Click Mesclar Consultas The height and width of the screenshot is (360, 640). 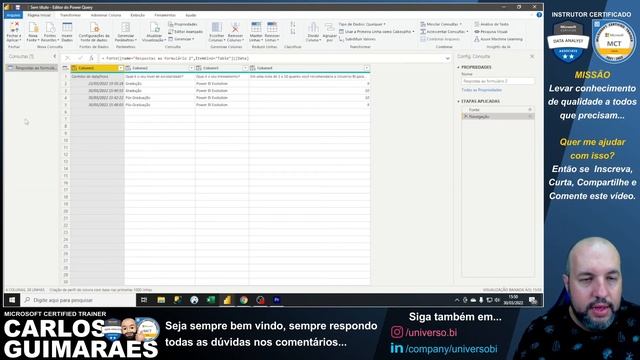tap(441, 24)
